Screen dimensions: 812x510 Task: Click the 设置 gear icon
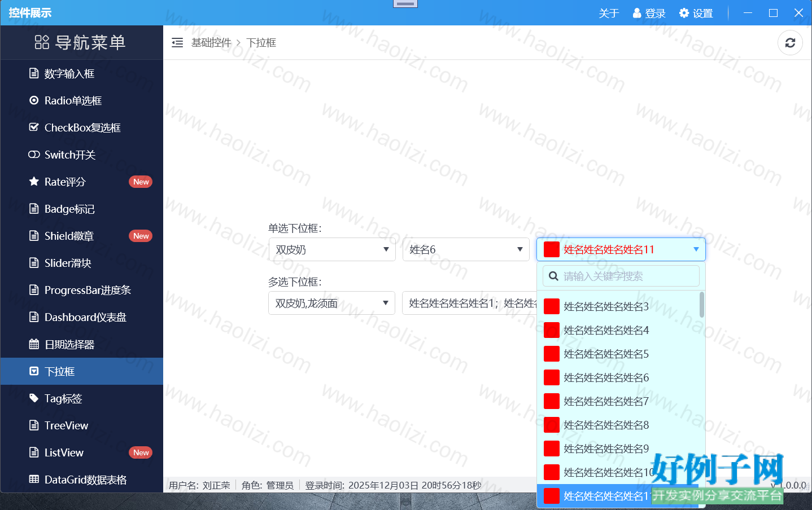(684, 13)
